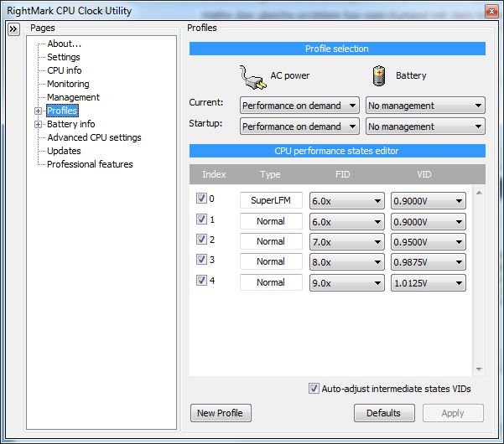The width and height of the screenshot is (504, 444).
Task: Click the New Profile button
Action: click(x=221, y=413)
